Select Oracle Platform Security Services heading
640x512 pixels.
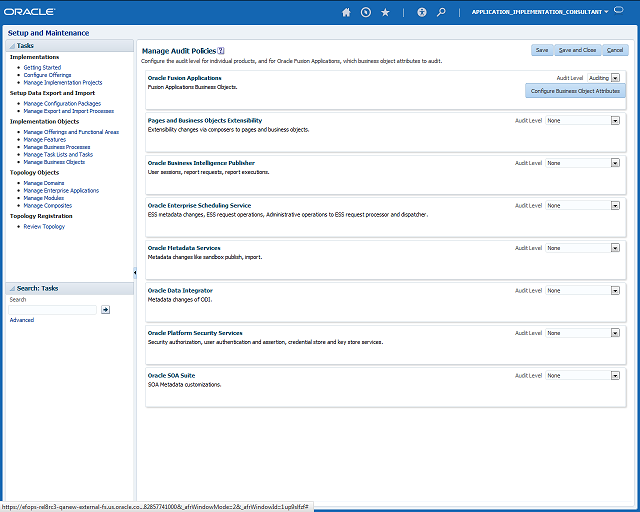pos(195,333)
